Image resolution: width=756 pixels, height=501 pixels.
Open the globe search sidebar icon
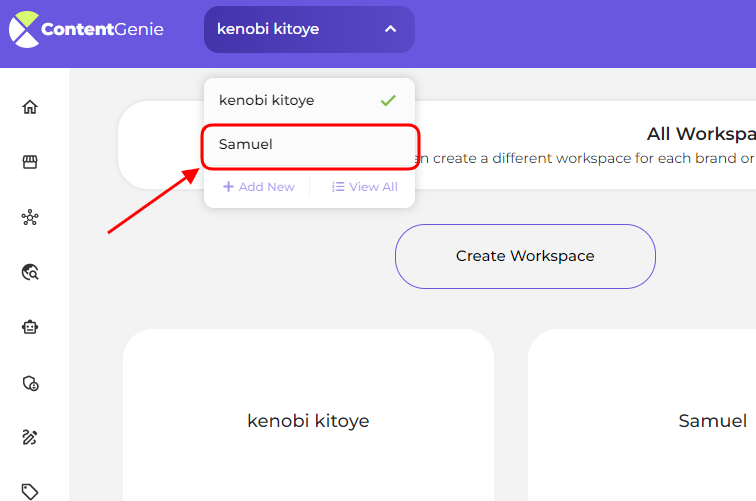pos(30,272)
